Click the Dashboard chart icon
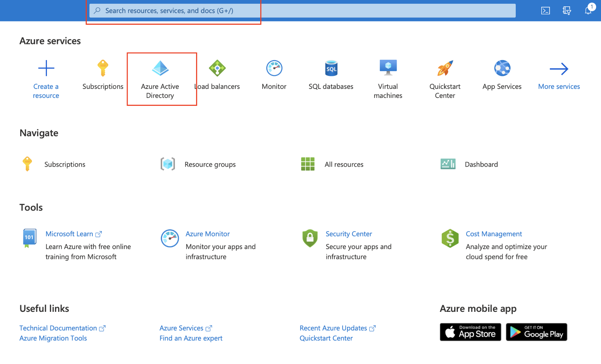The height and width of the screenshot is (364, 601). pyautogui.click(x=448, y=164)
